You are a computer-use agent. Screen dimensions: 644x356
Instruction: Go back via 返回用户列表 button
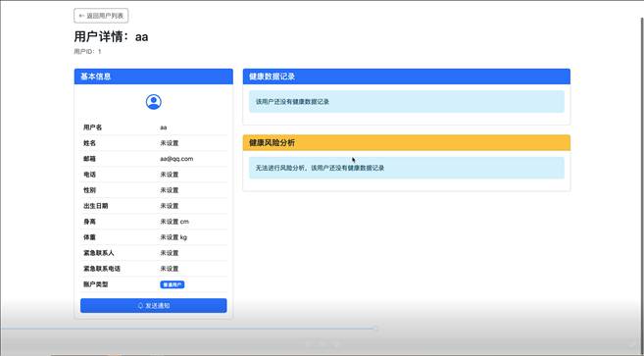click(x=101, y=16)
